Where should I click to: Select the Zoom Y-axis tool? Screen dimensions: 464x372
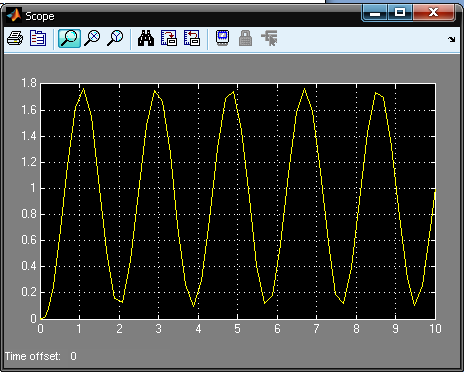115,38
